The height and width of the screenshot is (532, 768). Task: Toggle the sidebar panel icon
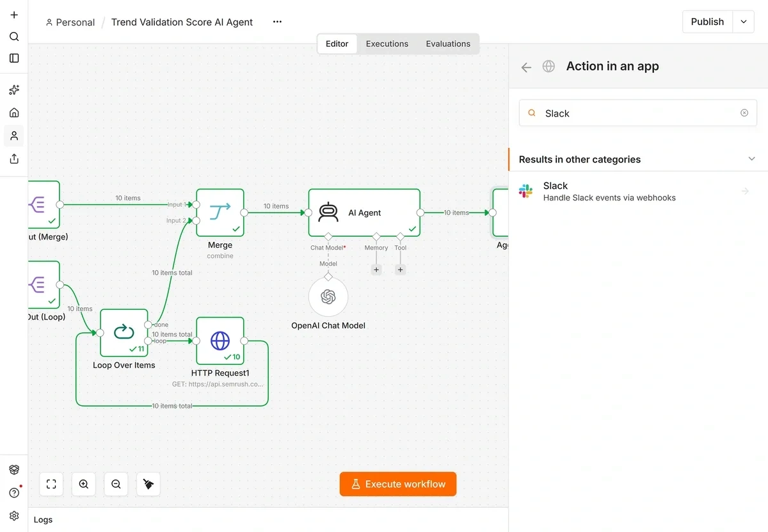[14, 58]
